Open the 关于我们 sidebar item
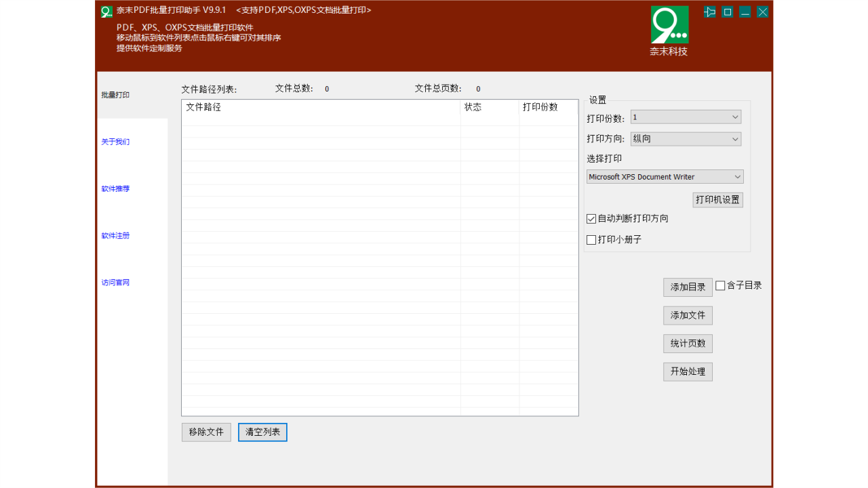 pyautogui.click(x=115, y=142)
